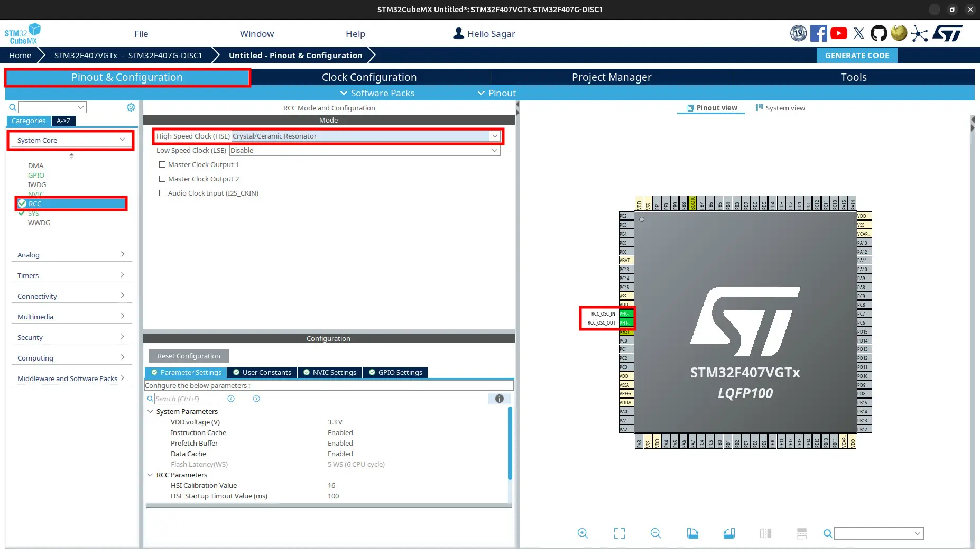The height and width of the screenshot is (554, 980).
Task: Open the X (Twitter) icon link
Action: 859,33
